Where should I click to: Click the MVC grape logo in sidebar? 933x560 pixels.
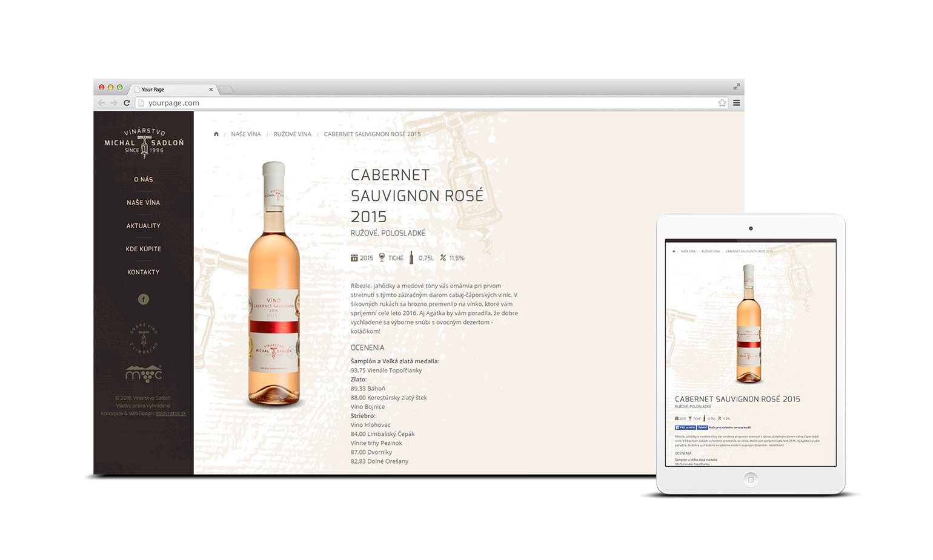[144, 374]
